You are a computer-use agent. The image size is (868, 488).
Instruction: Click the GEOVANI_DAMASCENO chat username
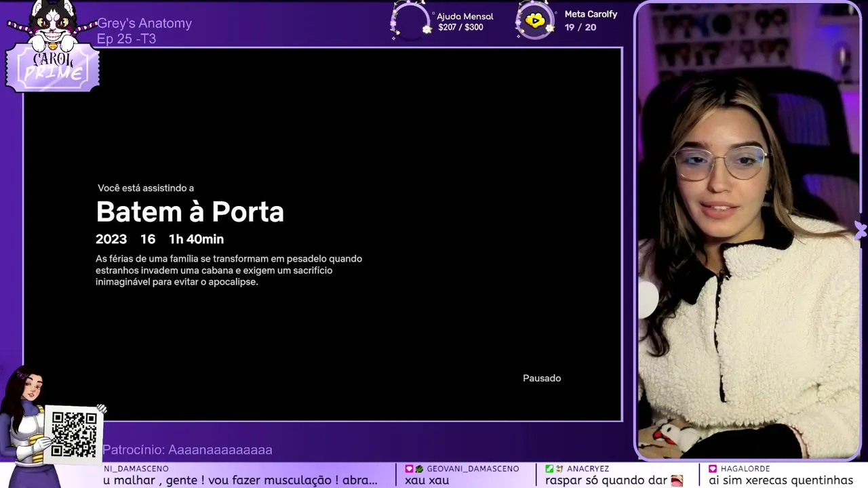click(473, 468)
